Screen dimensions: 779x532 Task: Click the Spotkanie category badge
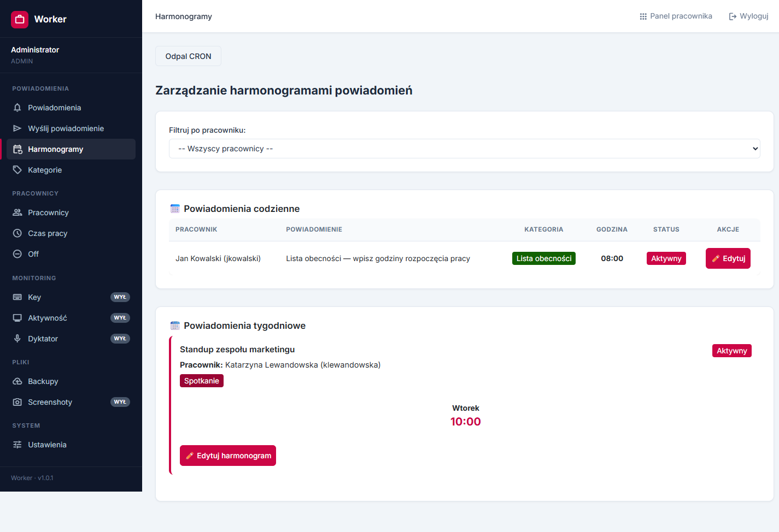click(x=202, y=381)
